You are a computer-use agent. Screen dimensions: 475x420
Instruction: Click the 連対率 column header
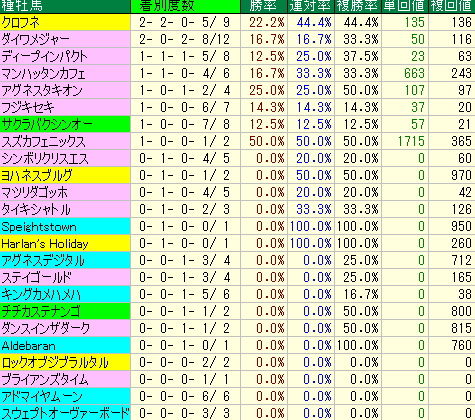[310, 6]
